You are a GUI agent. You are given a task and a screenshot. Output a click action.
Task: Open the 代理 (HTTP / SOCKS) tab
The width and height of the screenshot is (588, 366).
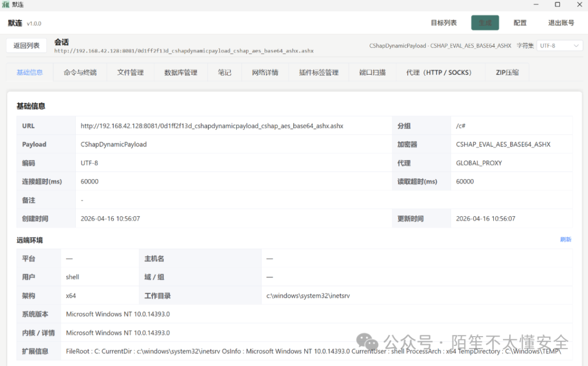click(x=440, y=72)
